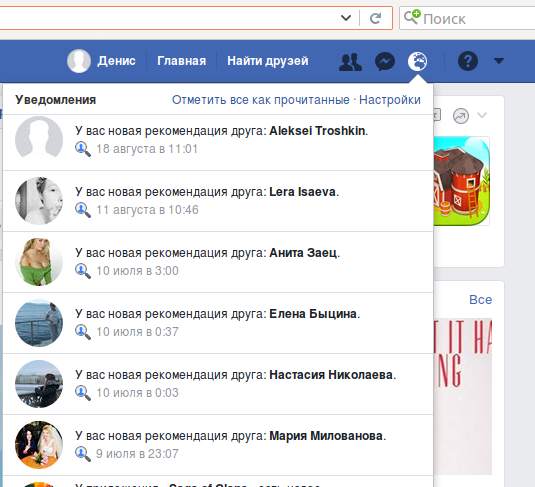Click friend-search icon beside 10 июля в 0:03
This screenshot has width=535, height=487.
[83, 393]
